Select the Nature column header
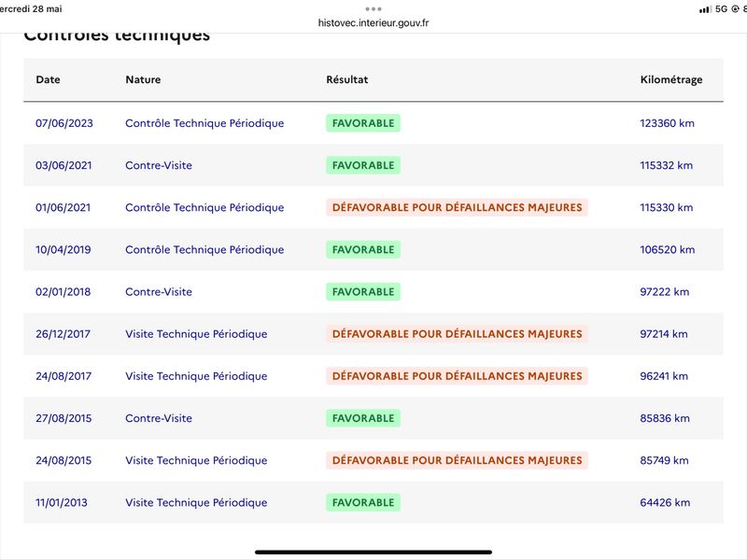This screenshot has width=747, height=560. [143, 79]
